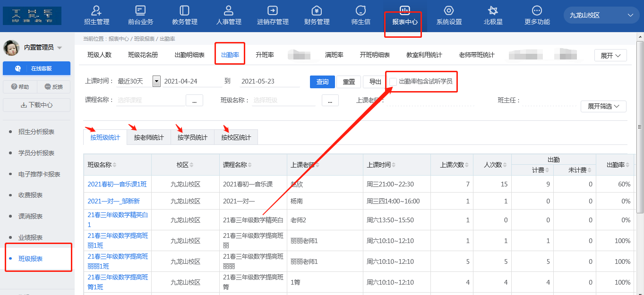This screenshot has height=295, width=644.
Task: Click the 查询 query button
Action: pyautogui.click(x=322, y=82)
